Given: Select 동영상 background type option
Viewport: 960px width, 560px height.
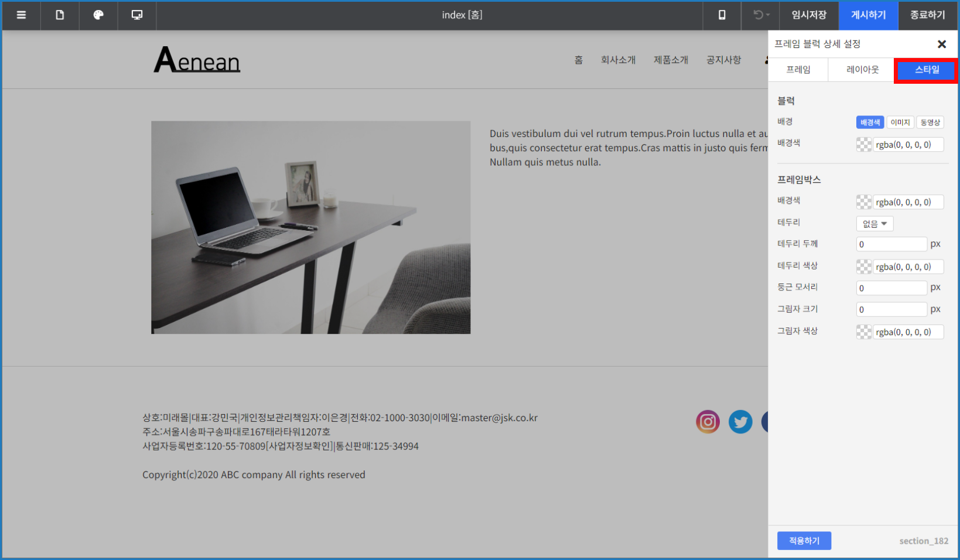Looking at the screenshot, I should (930, 122).
